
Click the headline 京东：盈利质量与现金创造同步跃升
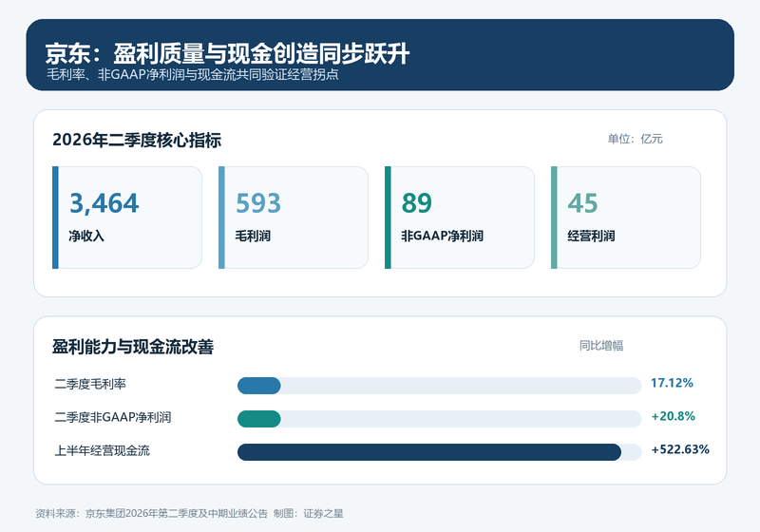227,53
